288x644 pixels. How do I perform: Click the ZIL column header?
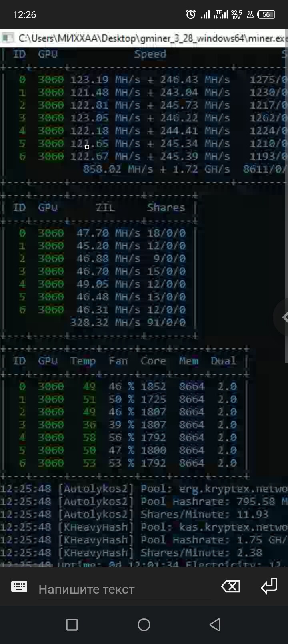(x=105, y=207)
